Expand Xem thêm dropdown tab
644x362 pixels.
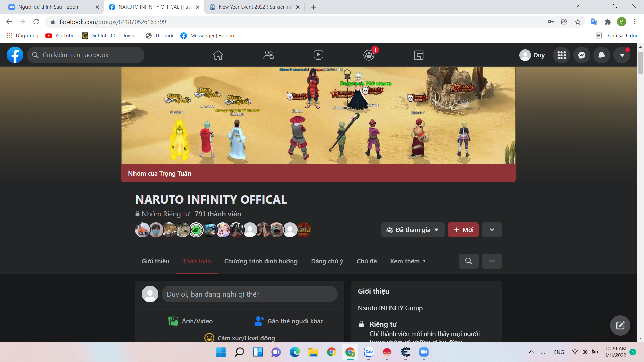408,261
